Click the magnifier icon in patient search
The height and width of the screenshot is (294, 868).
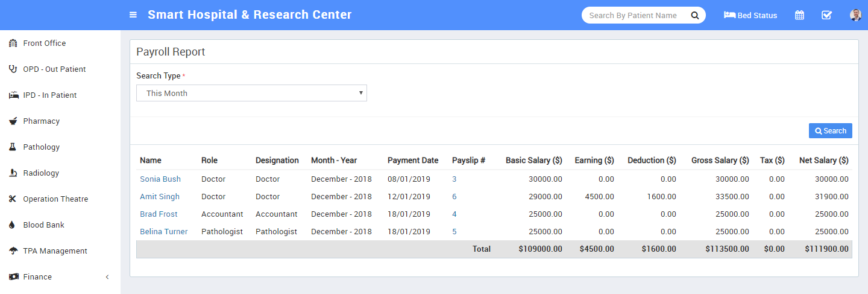pyautogui.click(x=694, y=15)
